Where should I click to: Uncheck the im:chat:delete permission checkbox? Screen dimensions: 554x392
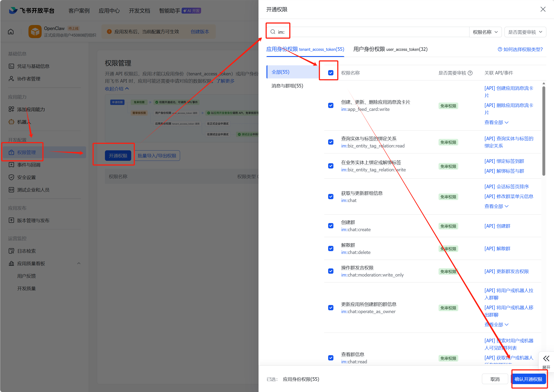click(331, 248)
